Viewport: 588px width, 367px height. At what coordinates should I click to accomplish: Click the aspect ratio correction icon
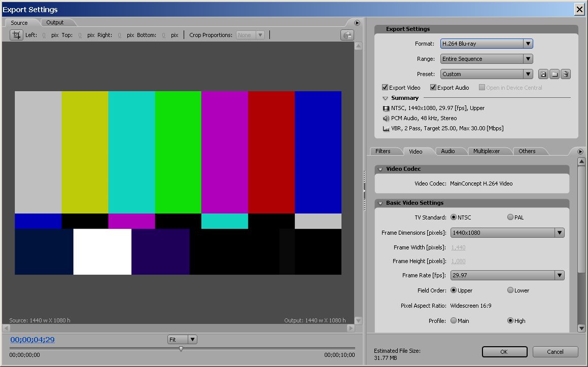[347, 35]
